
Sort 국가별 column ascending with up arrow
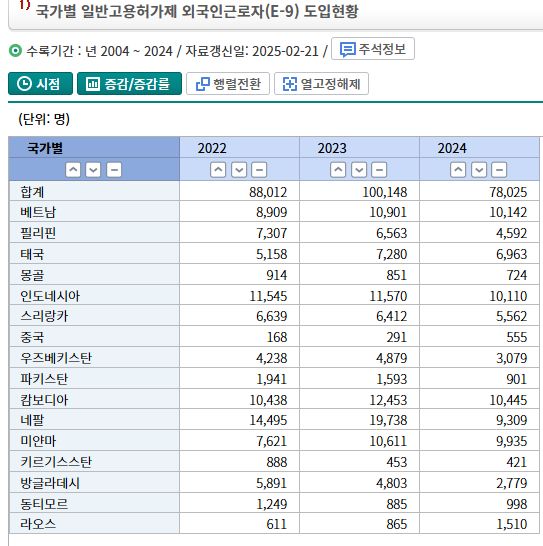[73, 170]
